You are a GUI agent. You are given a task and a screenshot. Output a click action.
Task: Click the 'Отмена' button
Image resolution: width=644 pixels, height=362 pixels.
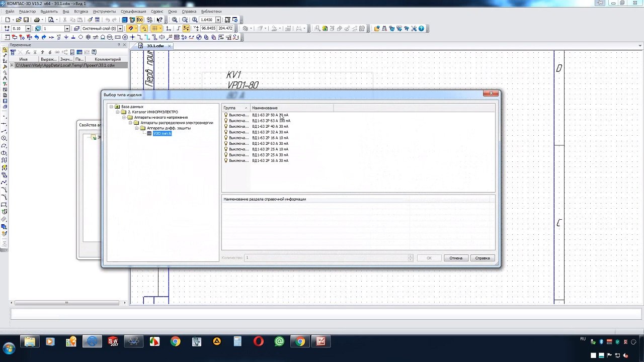tap(456, 258)
